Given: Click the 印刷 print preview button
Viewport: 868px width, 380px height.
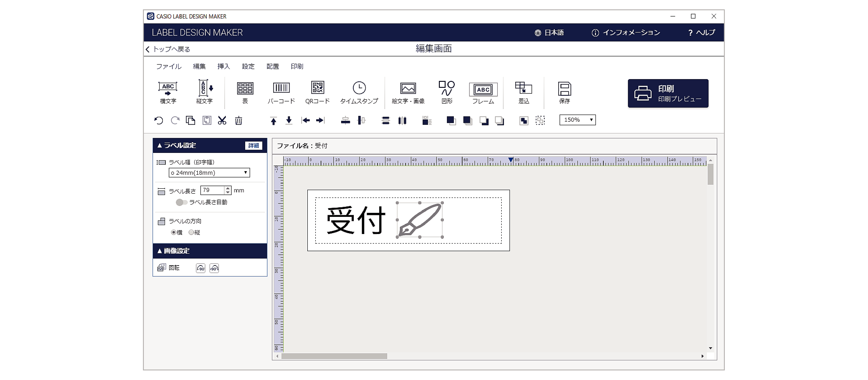Looking at the screenshot, I should [x=668, y=93].
